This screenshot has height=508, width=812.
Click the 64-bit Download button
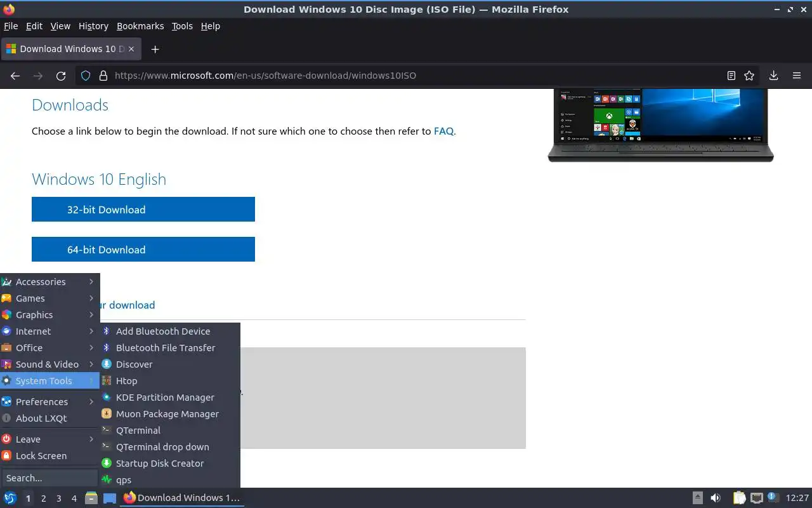[143, 250]
